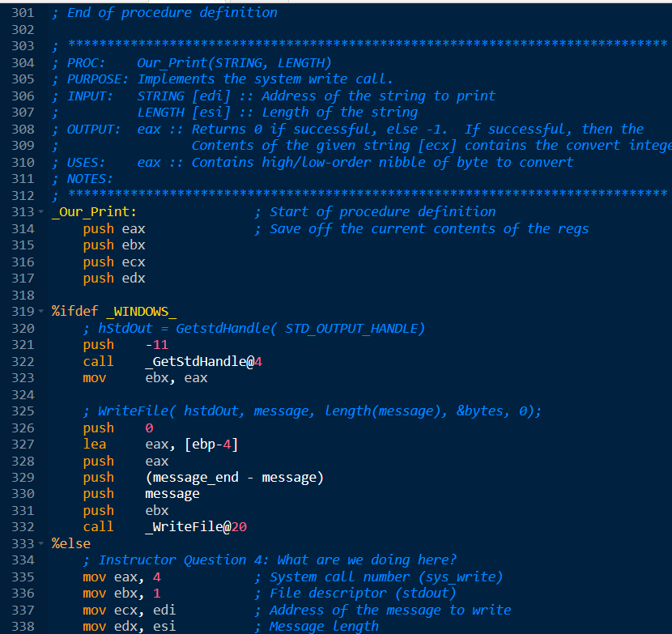Screen dimensions: 672x634
Task: Click the push edx instruction on line 317
Action: [x=113, y=278]
